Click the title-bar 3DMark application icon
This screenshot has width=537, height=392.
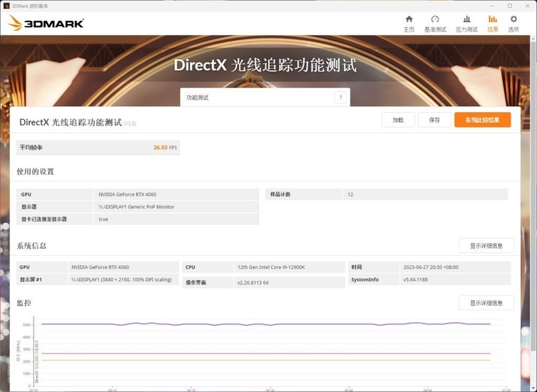(8, 5)
